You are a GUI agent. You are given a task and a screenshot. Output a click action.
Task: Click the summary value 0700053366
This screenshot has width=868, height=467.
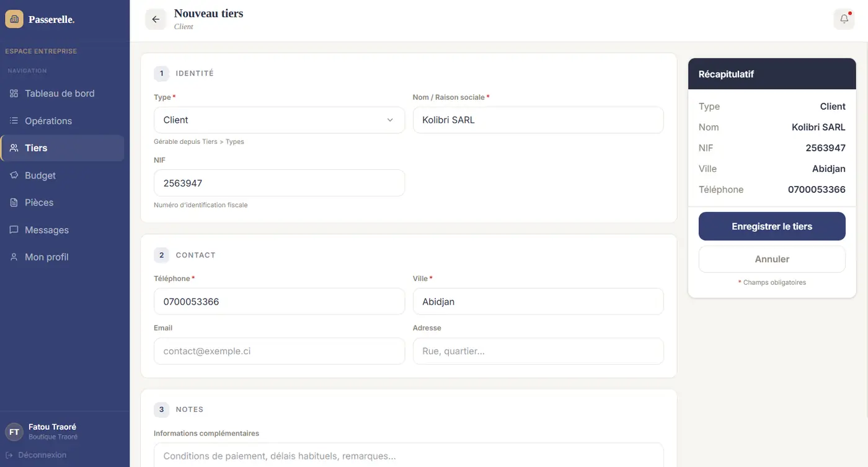coord(817,190)
